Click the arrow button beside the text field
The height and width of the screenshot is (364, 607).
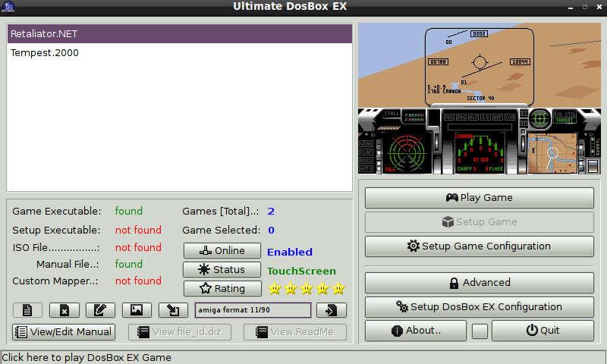pyautogui.click(x=332, y=310)
